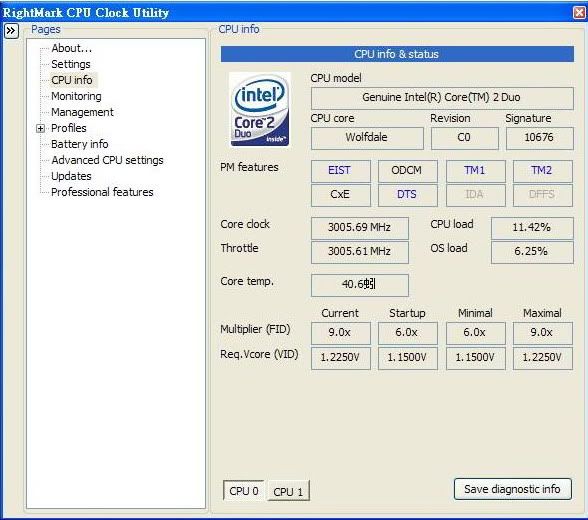
Task: Open the Battery info page
Action: [x=80, y=144]
